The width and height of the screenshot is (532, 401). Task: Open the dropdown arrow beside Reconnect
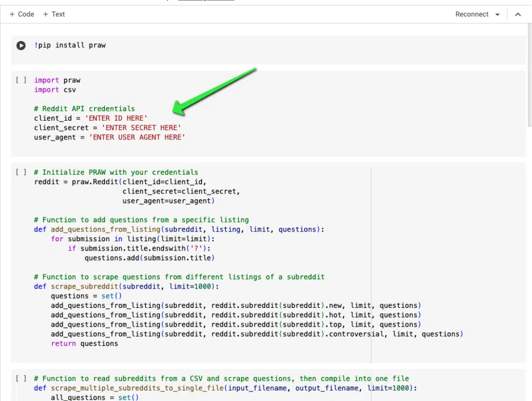[498, 15]
